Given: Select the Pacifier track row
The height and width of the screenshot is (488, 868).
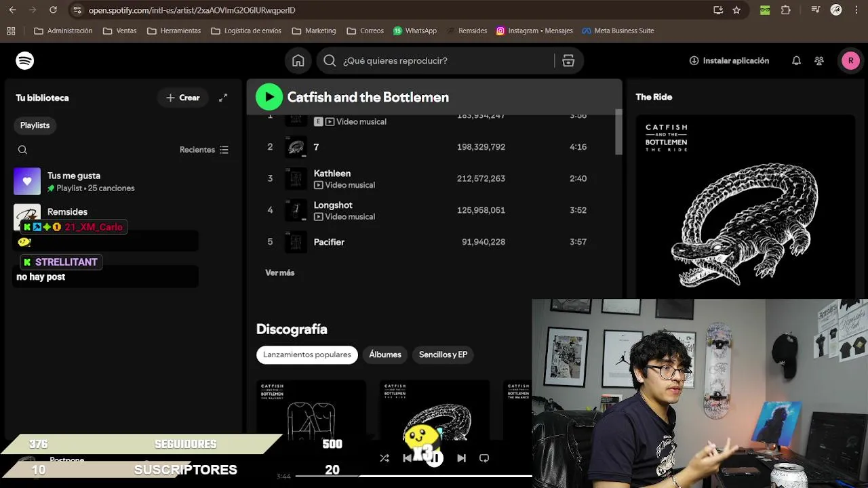Looking at the screenshot, I should (434, 242).
